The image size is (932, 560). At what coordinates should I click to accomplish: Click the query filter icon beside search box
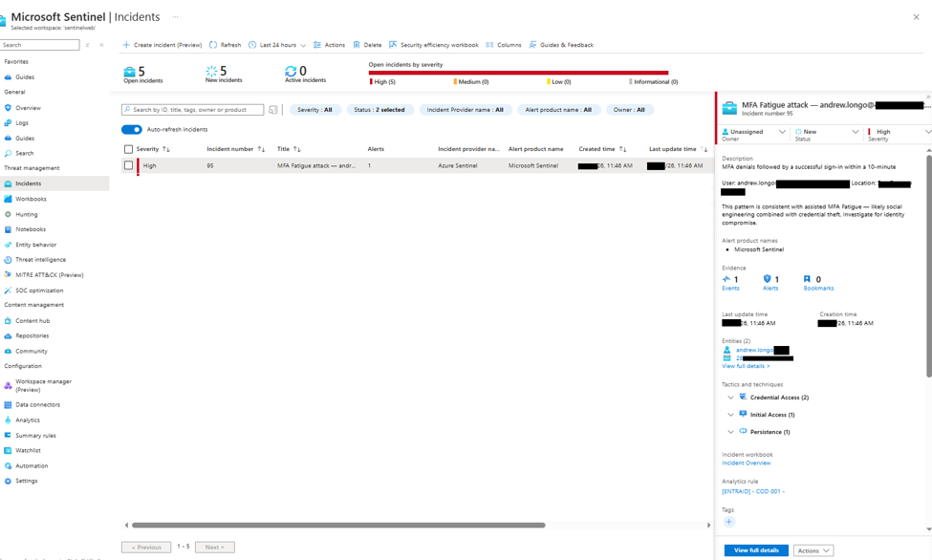tap(272, 109)
